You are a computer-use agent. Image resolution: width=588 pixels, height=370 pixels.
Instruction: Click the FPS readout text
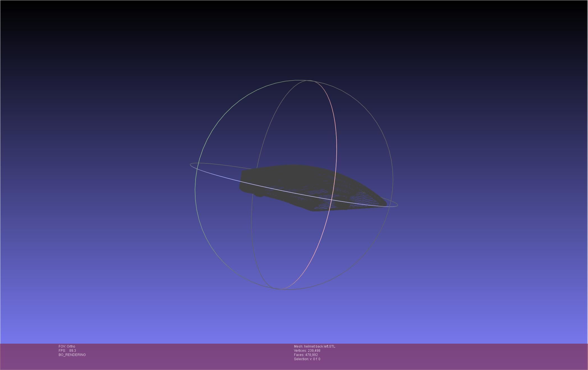pyautogui.click(x=67, y=351)
